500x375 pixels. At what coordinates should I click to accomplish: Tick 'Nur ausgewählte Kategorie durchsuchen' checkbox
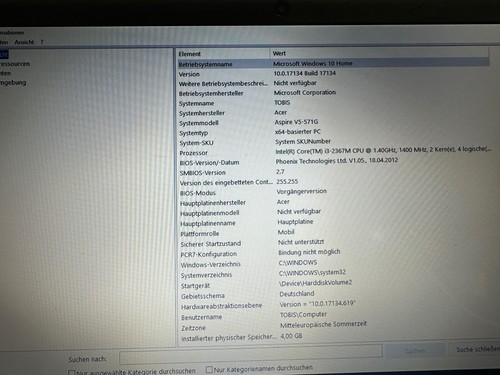[71, 372]
